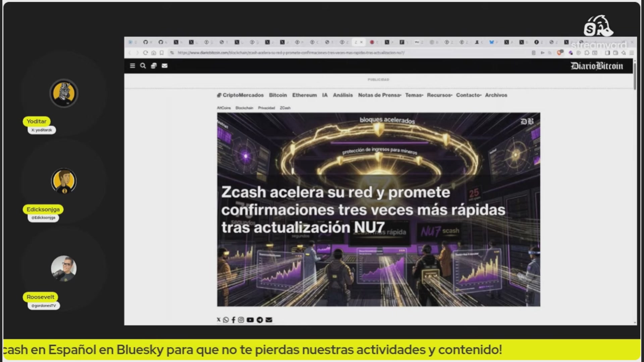
Task: Open the Privacidad category tag
Action: point(266,108)
